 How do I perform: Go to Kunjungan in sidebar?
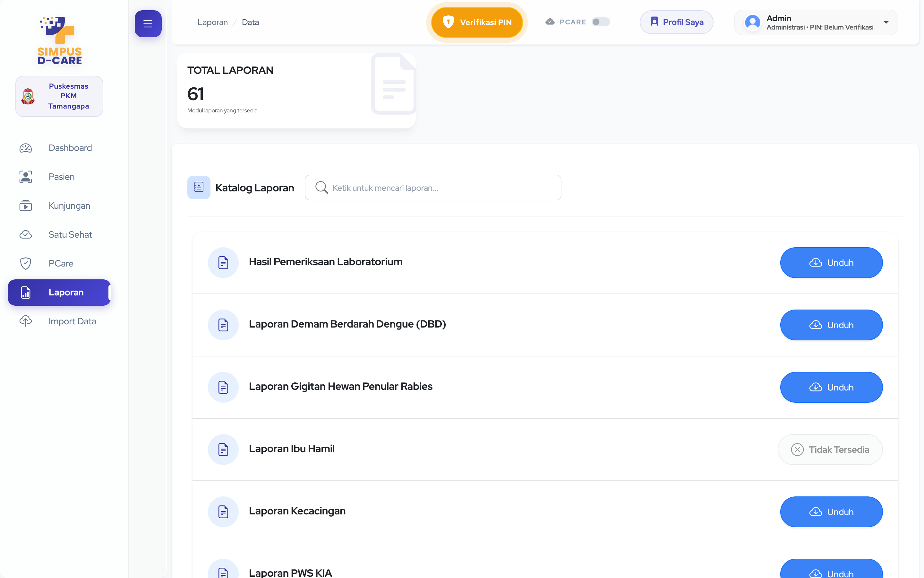59,206
